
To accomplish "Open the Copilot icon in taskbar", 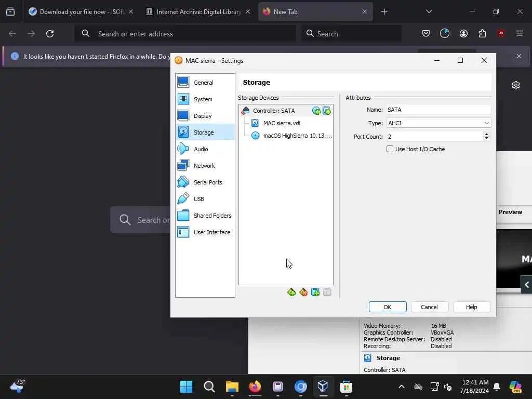I will tap(515, 387).
